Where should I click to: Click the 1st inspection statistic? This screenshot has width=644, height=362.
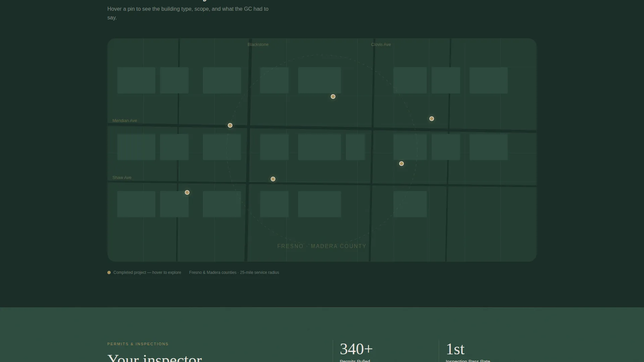455,349
